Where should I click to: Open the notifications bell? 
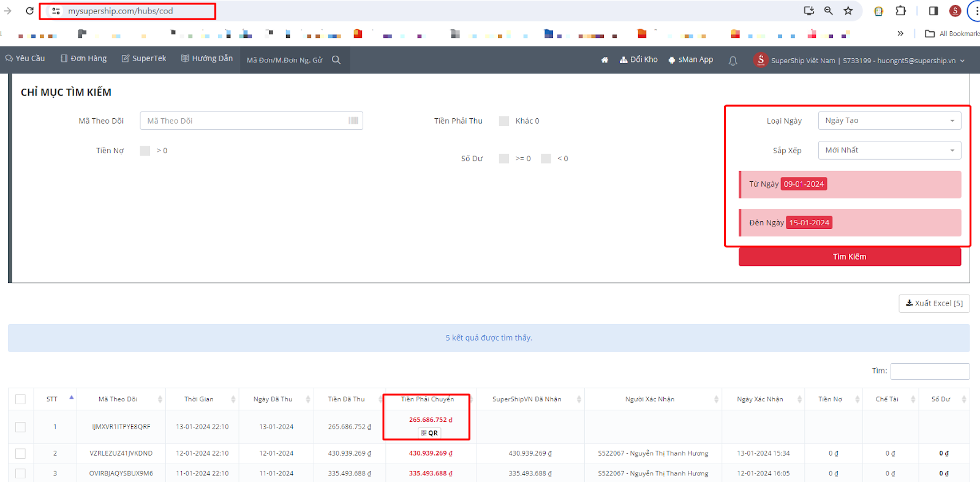click(733, 61)
